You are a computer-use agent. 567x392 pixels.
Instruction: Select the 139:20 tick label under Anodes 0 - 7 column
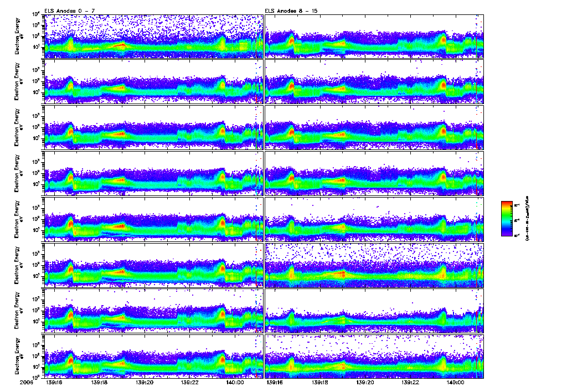145,382
